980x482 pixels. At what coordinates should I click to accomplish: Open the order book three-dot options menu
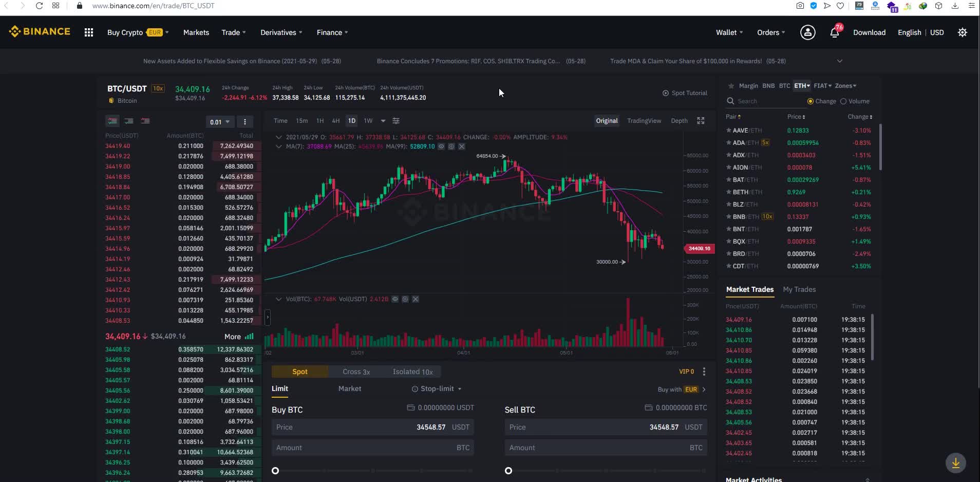coord(245,122)
